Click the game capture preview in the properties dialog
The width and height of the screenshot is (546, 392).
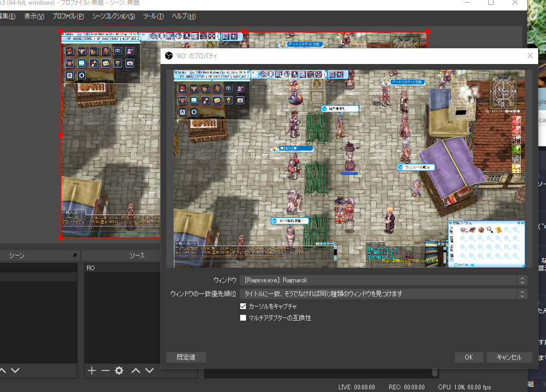[349, 168]
